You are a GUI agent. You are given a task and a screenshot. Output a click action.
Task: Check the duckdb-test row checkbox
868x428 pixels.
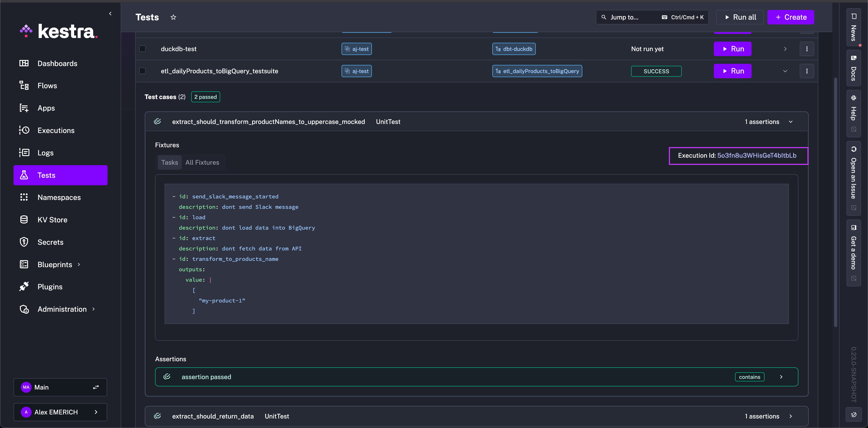tap(143, 49)
